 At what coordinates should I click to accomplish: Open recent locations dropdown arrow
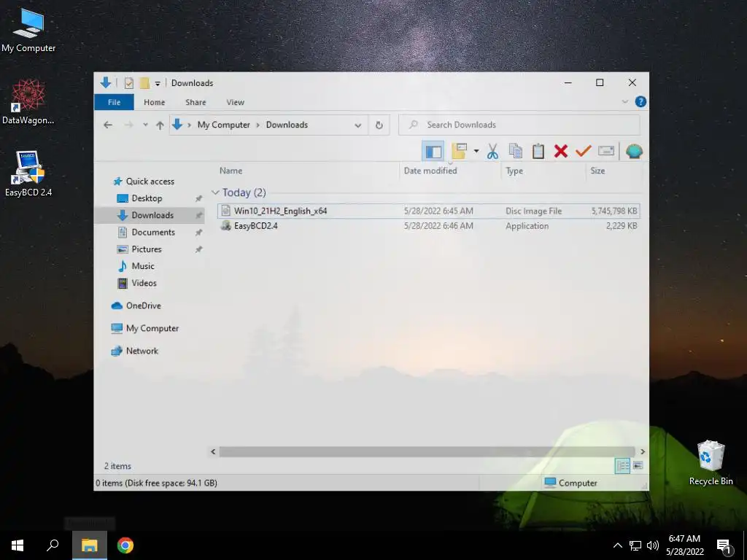(145, 125)
